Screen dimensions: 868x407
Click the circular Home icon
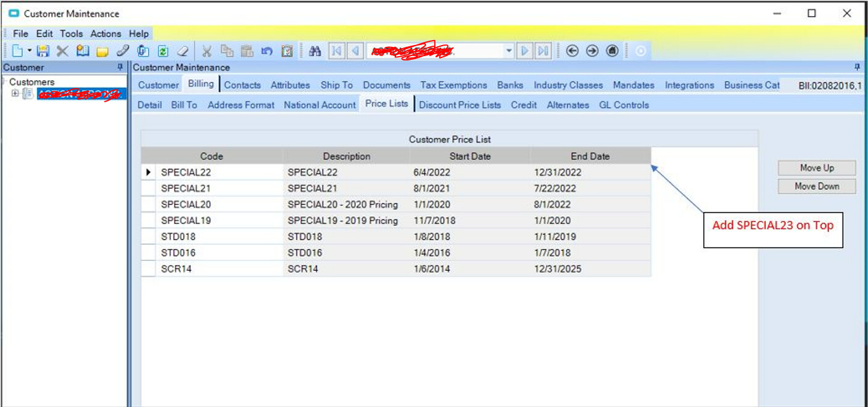coord(612,51)
